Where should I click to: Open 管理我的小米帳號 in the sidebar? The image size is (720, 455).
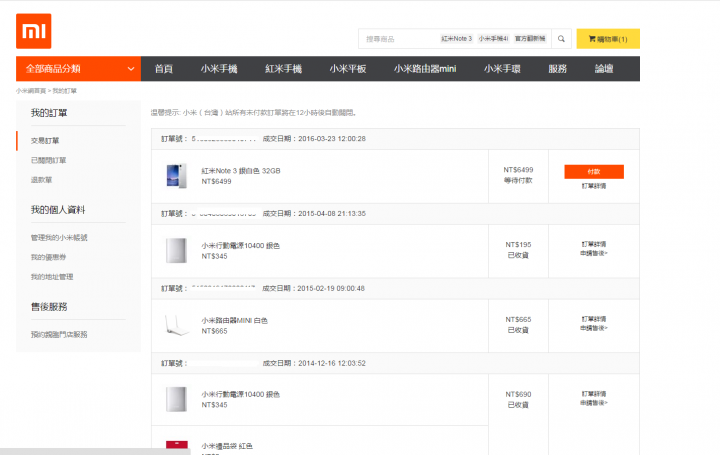[x=59, y=237]
